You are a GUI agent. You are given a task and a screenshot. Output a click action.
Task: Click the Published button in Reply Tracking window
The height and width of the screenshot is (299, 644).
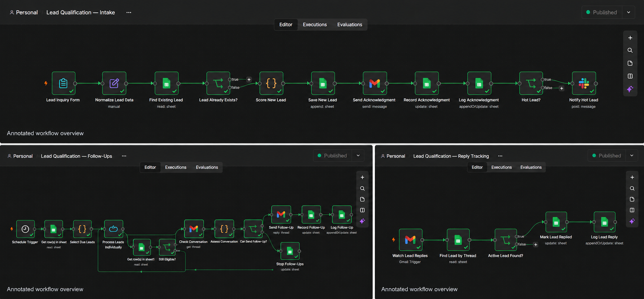tap(607, 156)
